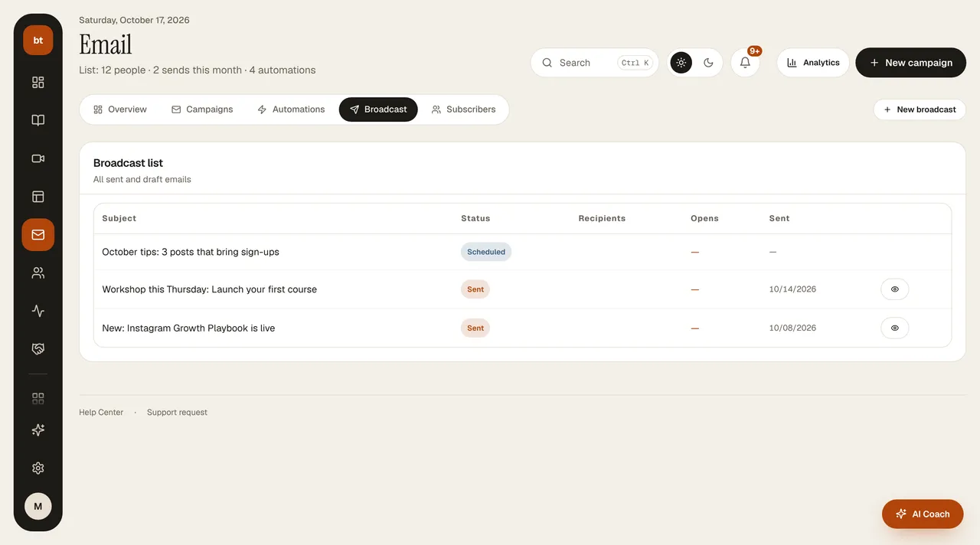The height and width of the screenshot is (545, 980).
Task: Switch to light mode sun icon
Action: (x=681, y=63)
